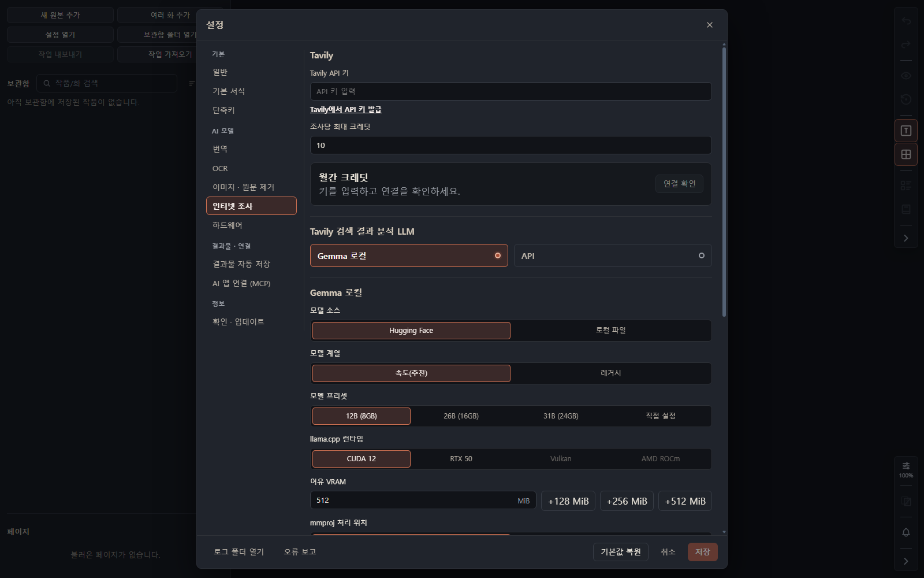Click the search magnifier in 보관함 field
The width and height of the screenshot is (924, 578).
(47, 83)
